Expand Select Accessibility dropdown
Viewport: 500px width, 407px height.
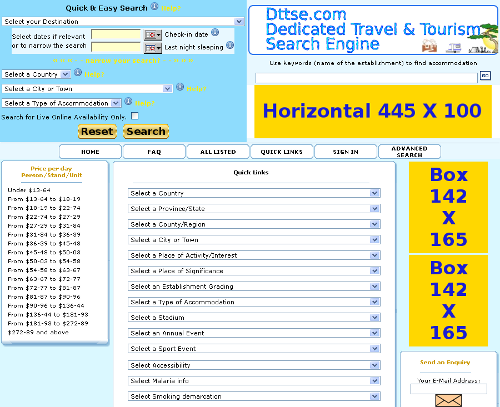point(254,365)
